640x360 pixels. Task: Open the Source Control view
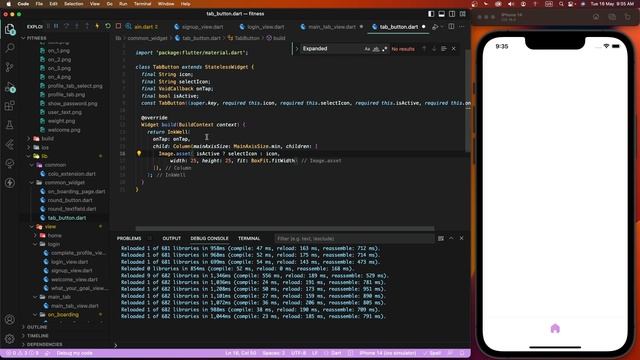(10, 67)
